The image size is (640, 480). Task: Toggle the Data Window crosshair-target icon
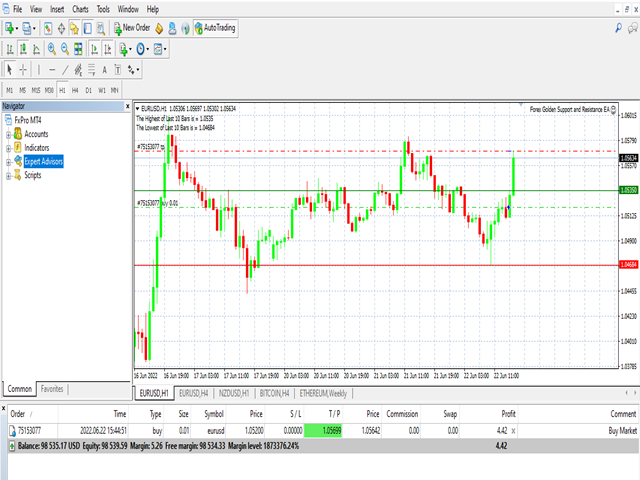(61, 28)
